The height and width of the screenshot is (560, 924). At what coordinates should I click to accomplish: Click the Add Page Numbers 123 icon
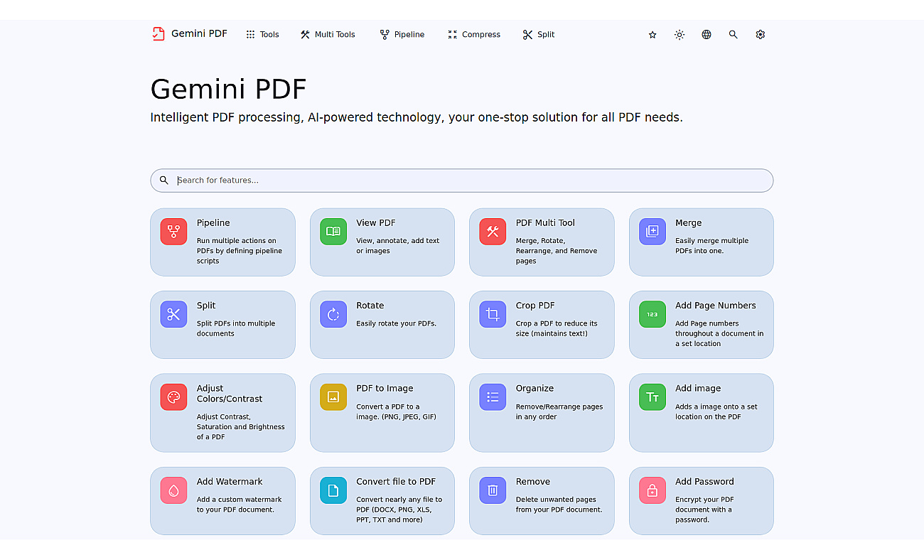pyautogui.click(x=652, y=314)
